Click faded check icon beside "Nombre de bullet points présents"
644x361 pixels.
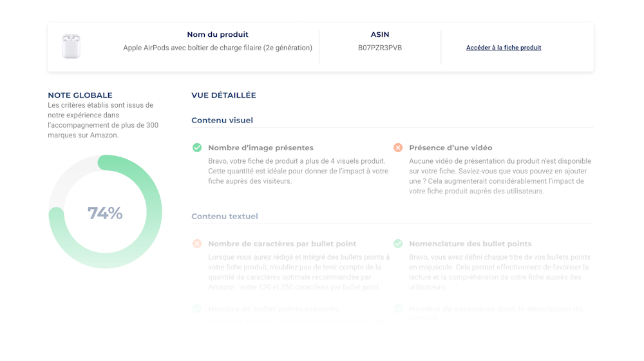coord(197,309)
